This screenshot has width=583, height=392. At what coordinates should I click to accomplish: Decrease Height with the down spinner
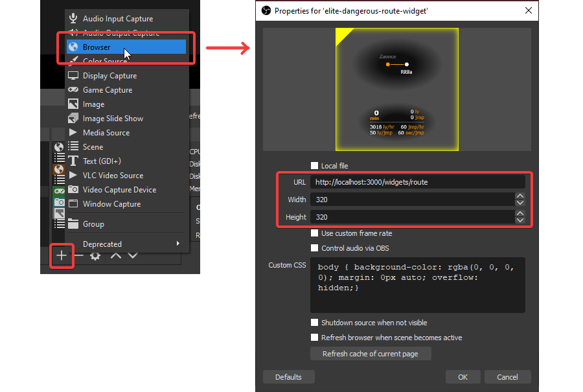(x=520, y=220)
